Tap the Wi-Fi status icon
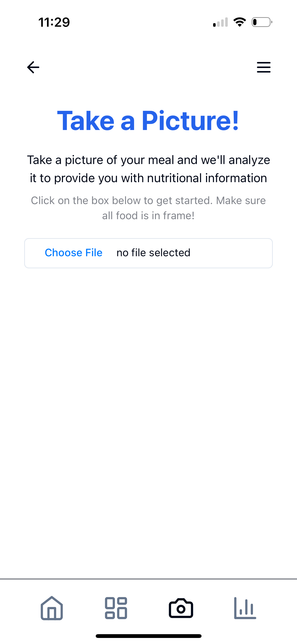The height and width of the screenshot is (644, 297). pos(240,22)
